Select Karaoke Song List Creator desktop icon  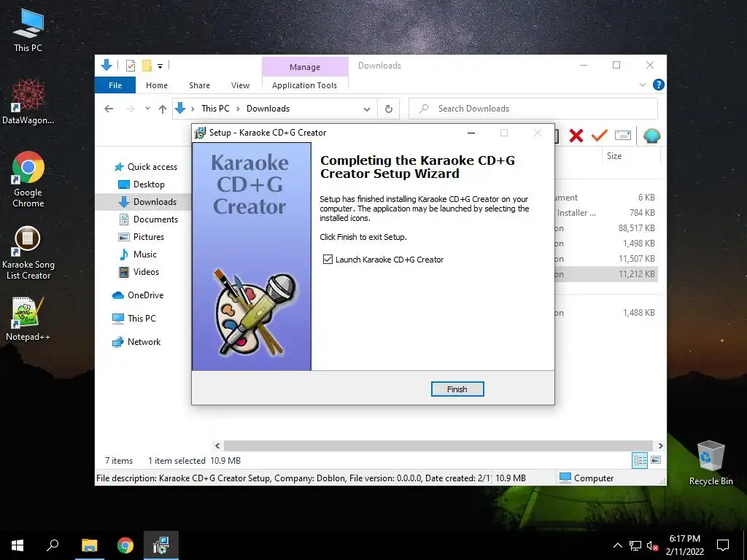tap(28, 253)
